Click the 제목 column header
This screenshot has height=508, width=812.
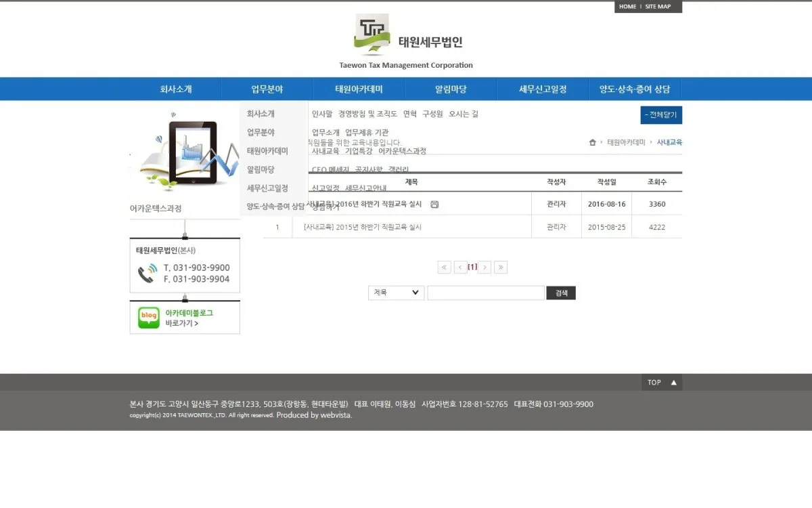[x=411, y=182]
